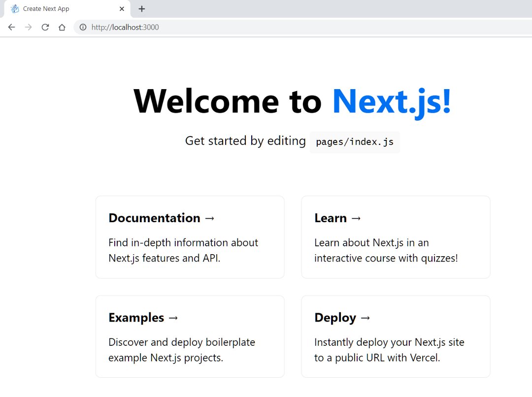Close the Create Next App tab
This screenshot has width=532, height=397.
(x=122, y=8)
